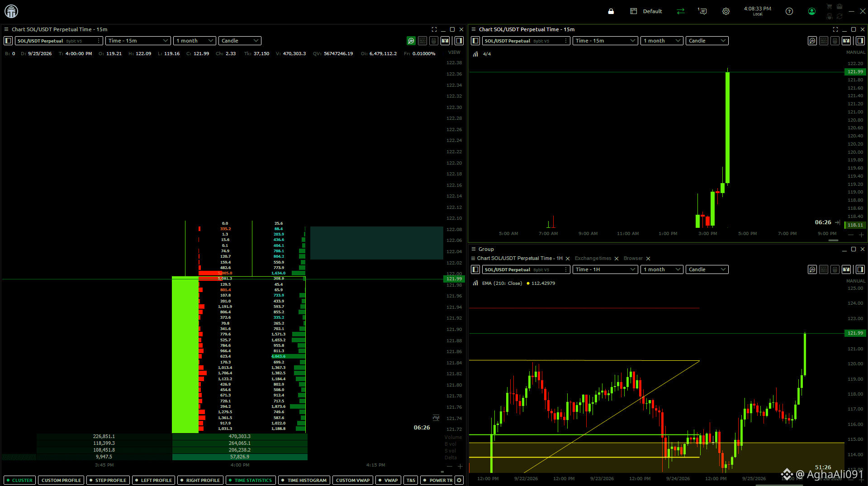
Task: Open the green connections arrows icon
Action: point(680,11)
